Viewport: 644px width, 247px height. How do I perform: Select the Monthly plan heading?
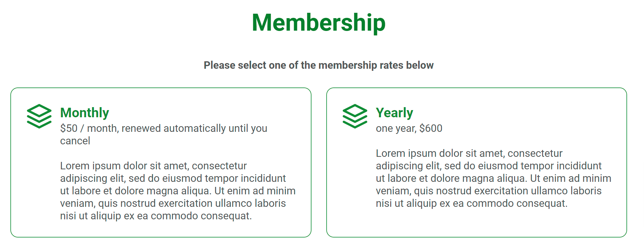coord(85,113)
